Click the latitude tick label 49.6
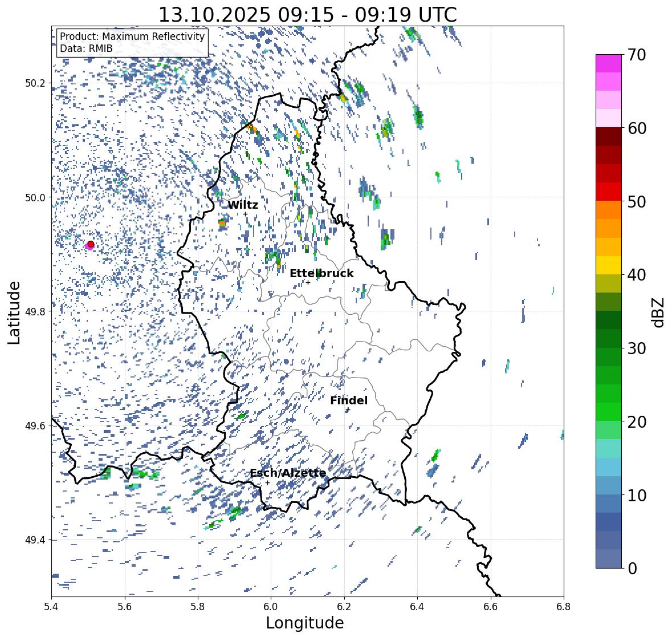Image resolution: width=672 pixels, height=637 pixels. tap(35, 425)
